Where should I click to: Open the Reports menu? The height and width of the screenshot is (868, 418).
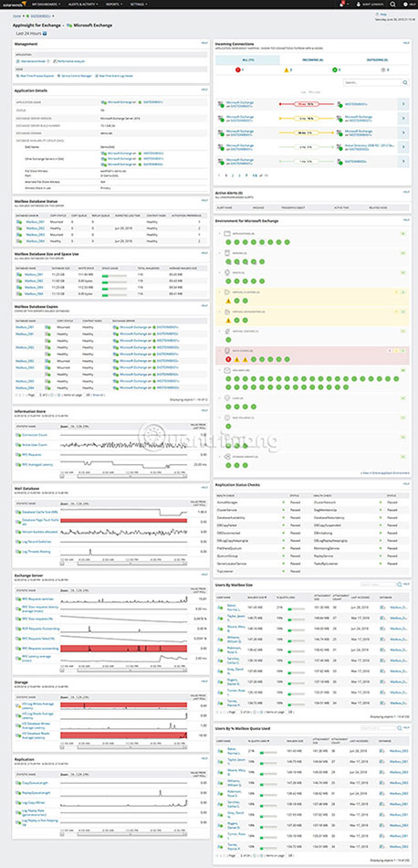click(x=116, y=4)
